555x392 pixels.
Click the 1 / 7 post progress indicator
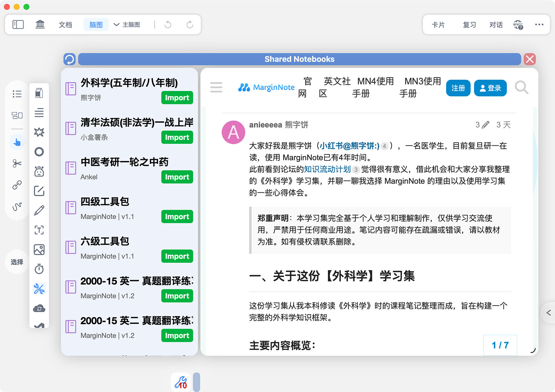tap(500, 345)
